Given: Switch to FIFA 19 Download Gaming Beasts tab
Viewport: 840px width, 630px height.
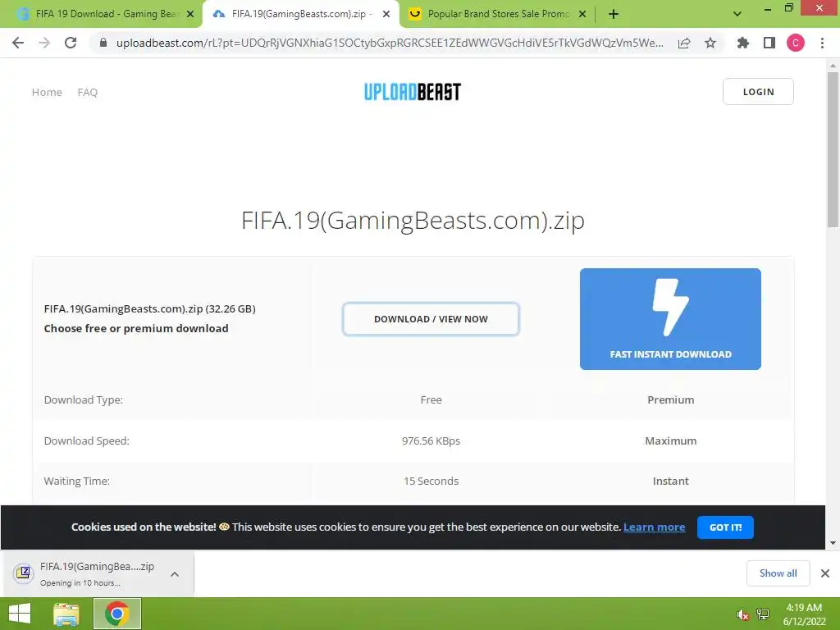Looking at the screenshot, I should click(101, 14).
